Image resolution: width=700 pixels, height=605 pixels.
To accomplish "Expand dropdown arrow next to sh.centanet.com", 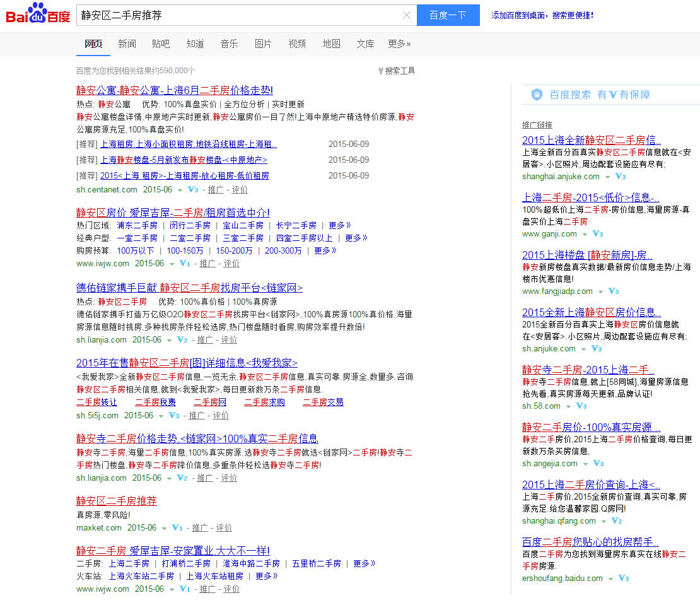I will click(x=180, y=191).
